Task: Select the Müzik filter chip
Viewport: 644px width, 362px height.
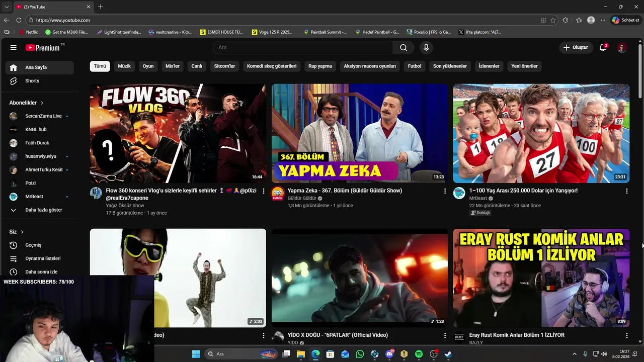Action: click(x=124, y=66)
